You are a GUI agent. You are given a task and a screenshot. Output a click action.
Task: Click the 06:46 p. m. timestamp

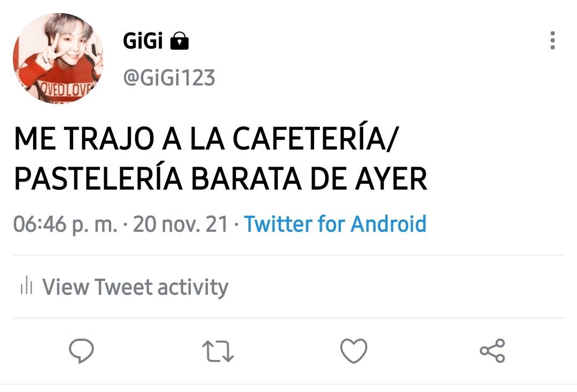(x=66, y=224)
